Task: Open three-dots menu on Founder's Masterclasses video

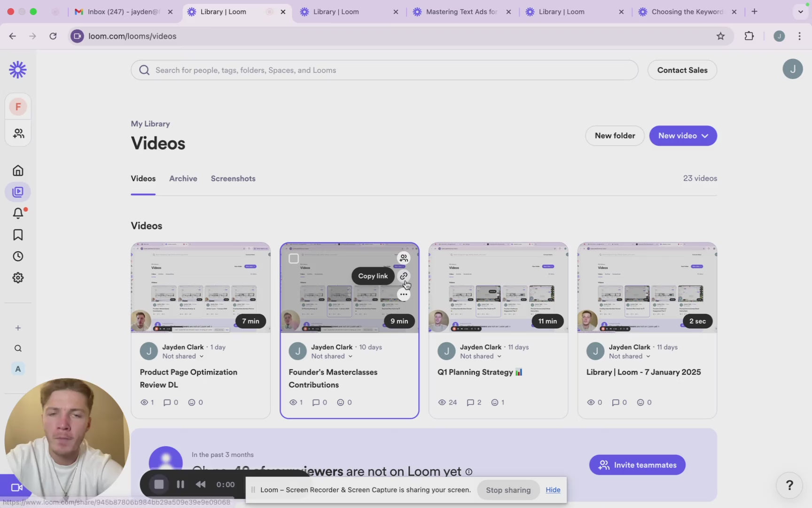Action: [403, 294]
